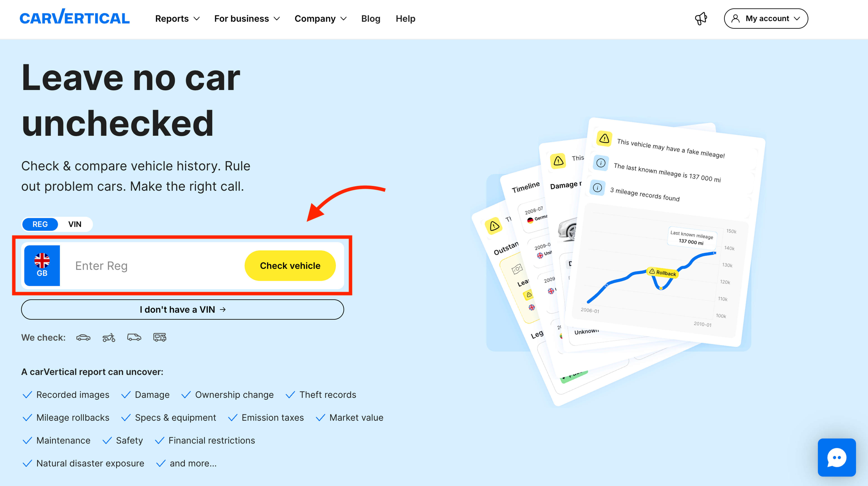Image resolution: width=868 pixels, height=486 pixels.
Task: Click the motorcycle icon next to We check
Action: click(x=109, y=337)
